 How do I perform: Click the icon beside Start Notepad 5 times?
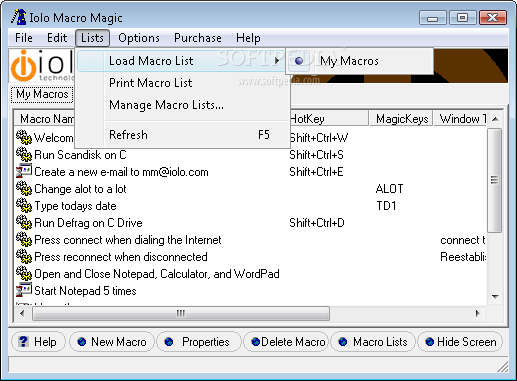pos(24,290)
